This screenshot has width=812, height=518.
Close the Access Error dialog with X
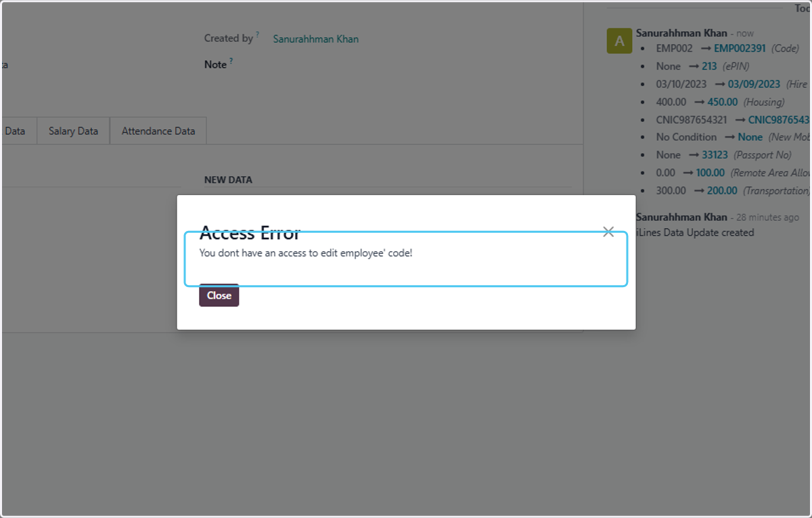click(608, 232)
